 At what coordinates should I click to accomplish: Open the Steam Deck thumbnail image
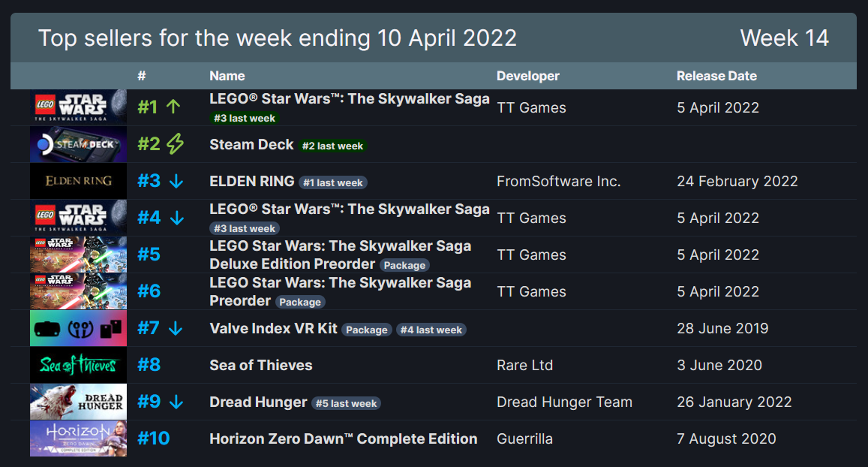coord(78,144)
